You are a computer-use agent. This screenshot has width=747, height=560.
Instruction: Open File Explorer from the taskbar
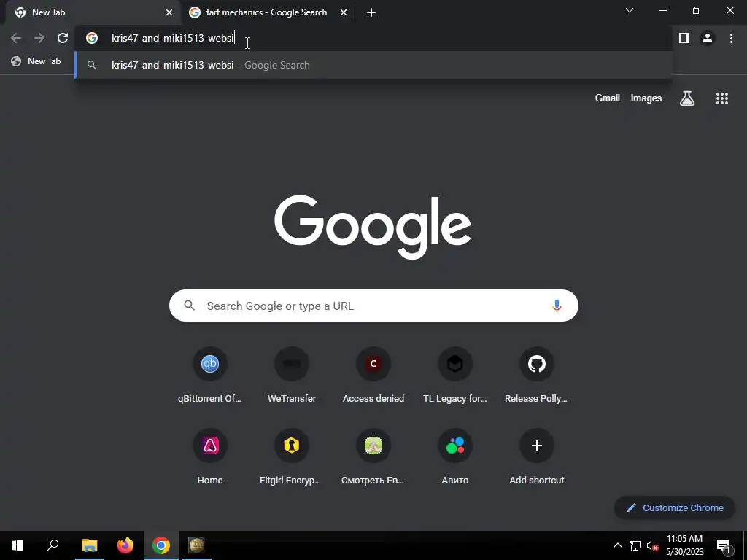pyautogui.click(x=89, y=545)
